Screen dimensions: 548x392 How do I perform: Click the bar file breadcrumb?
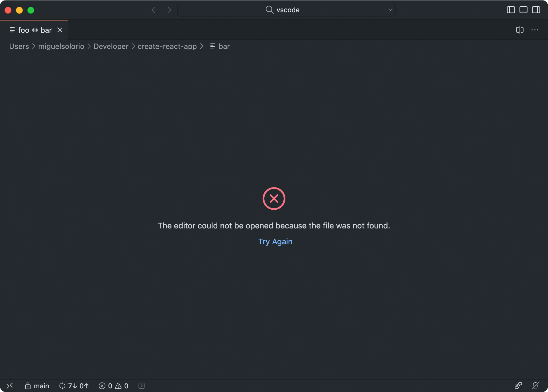(x=220, y=46)
